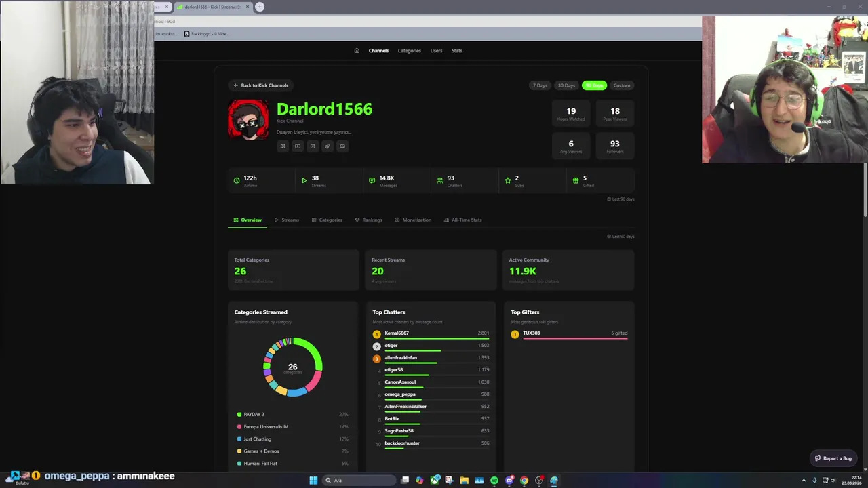
Task: Open File Explorer from the taskbar
Action: (465, 480)
